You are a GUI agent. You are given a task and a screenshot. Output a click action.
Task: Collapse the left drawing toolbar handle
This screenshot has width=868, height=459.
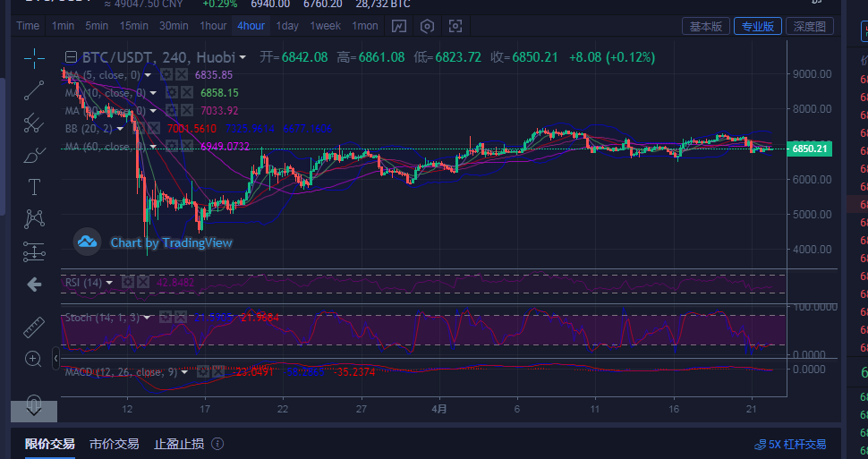[x=55, y=358]
